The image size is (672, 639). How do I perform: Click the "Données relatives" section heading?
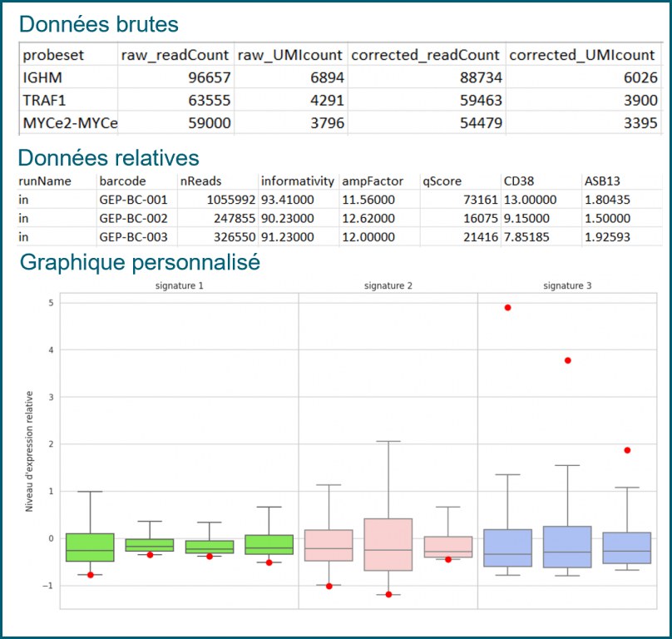tap(109, 157)
